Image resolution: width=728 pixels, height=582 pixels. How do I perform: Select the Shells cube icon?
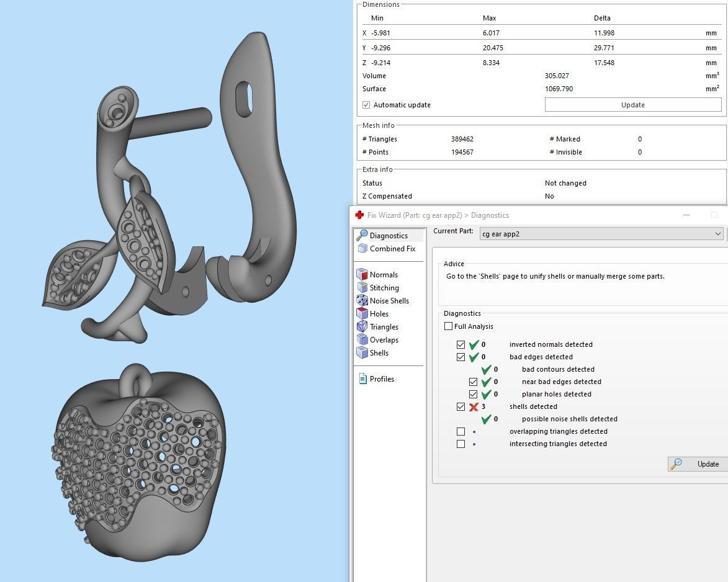coord(362,352)
